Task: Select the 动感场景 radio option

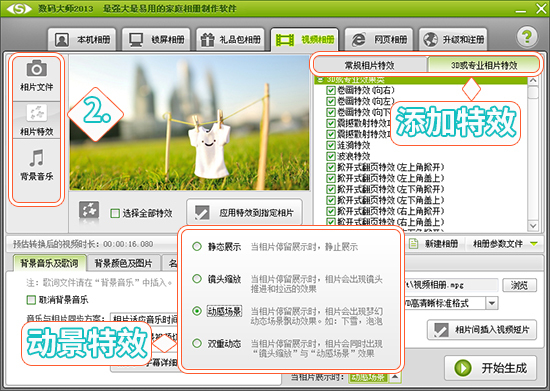Action: [x=197, y=311]
